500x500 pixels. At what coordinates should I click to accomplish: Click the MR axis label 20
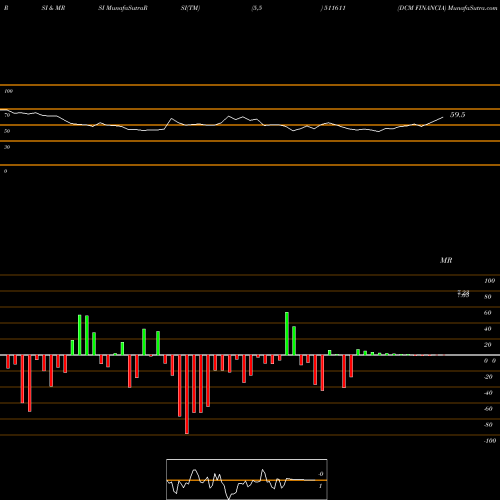click(488, 345)
